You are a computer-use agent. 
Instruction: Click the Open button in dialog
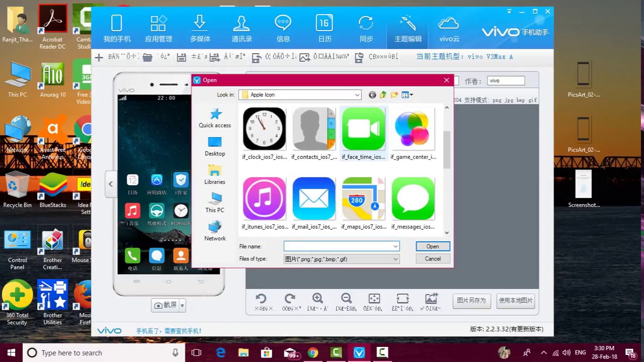(x=433, y=246)
